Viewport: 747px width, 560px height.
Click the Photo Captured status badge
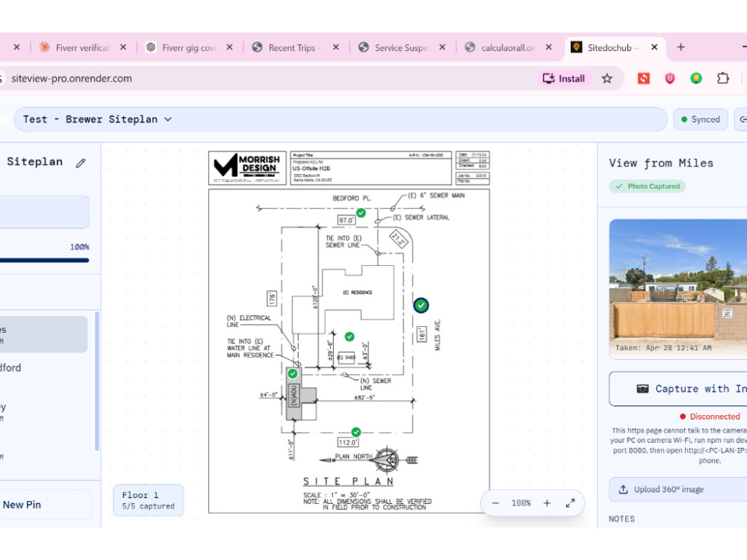tap(647, 186)
